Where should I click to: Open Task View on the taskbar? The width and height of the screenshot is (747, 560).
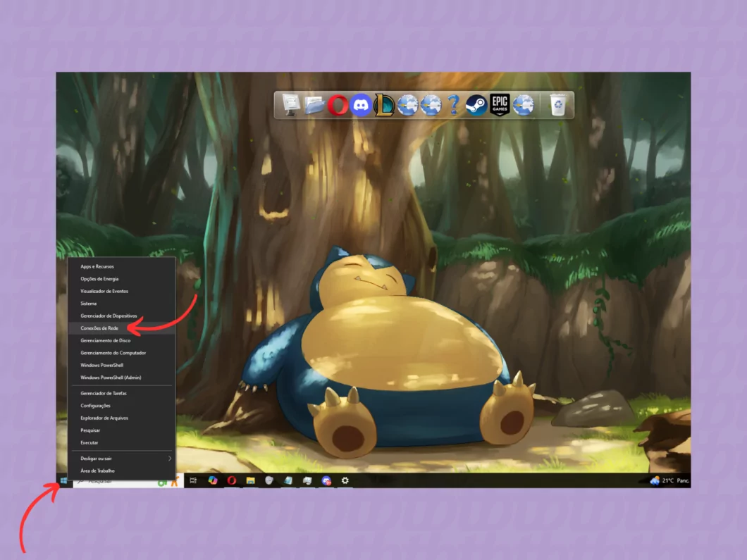click(x=193, y=480)
